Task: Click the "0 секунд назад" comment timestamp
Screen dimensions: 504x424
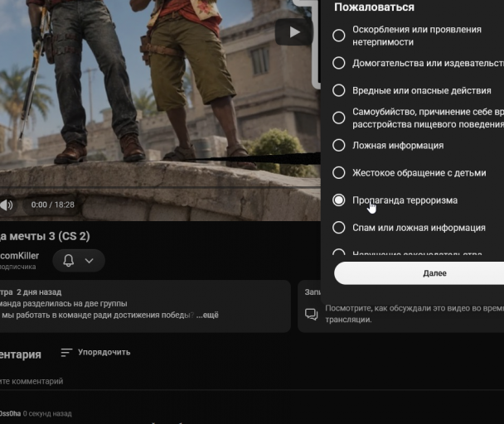Action: coord(47,413)
